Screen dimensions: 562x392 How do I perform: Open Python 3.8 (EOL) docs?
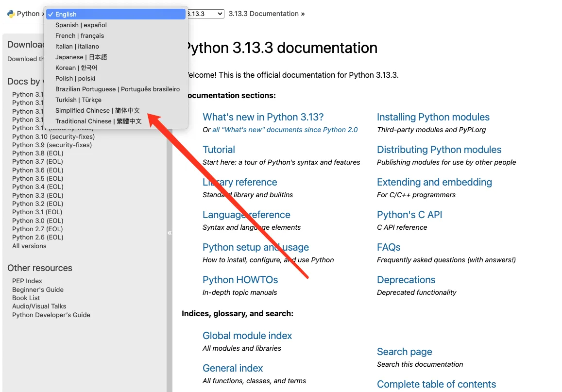coord(37,153)
